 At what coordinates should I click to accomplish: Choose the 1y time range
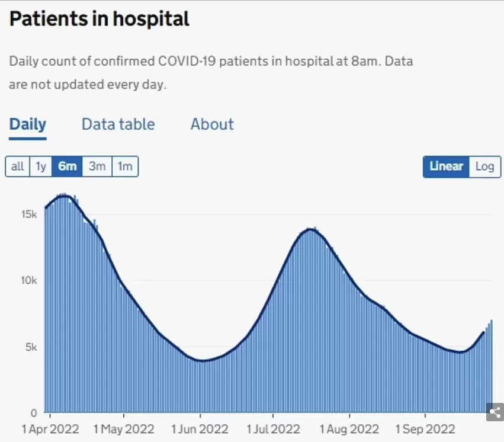click(x=41, y=166)
